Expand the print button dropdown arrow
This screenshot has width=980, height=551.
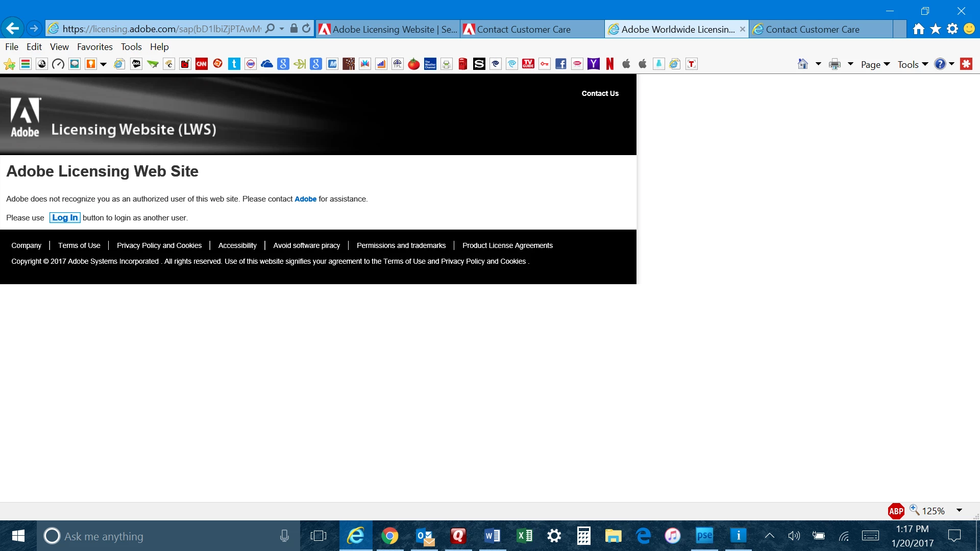click(850, 64)
